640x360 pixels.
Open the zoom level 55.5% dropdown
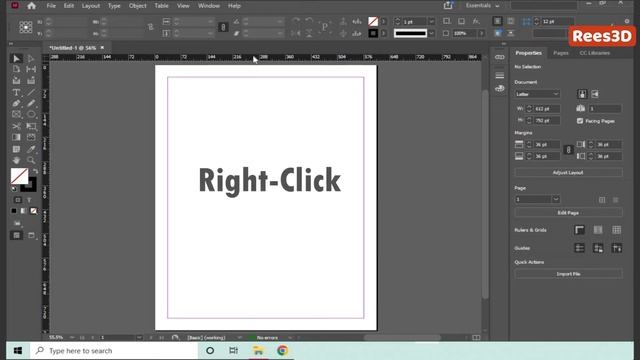point(72,338)
